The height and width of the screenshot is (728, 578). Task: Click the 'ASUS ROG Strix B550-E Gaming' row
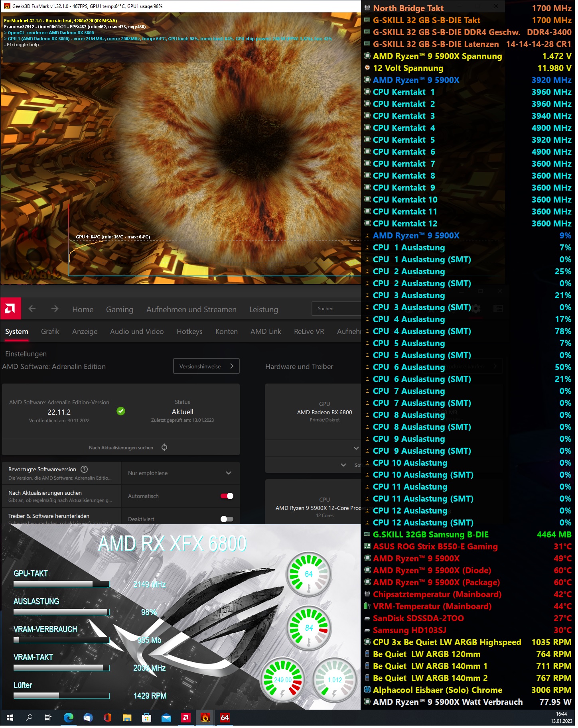[468, 547]
